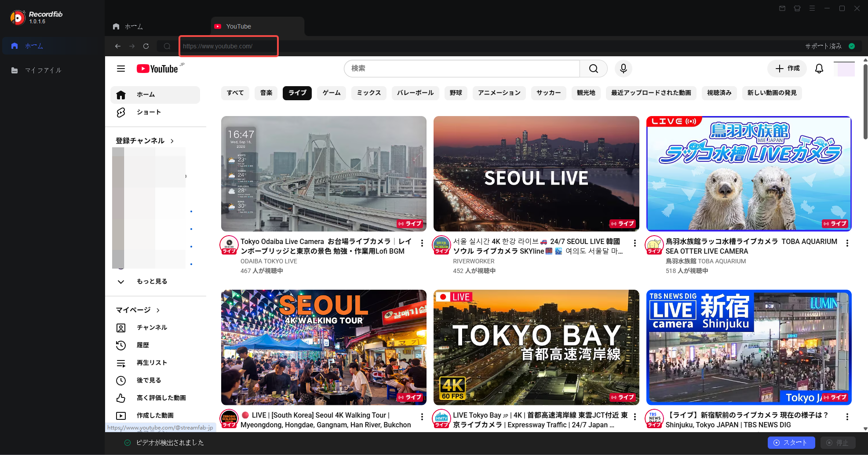Select the ミックス filter chip
The width and height of the screenshot is (868, 455).
[x=369, y=93]
